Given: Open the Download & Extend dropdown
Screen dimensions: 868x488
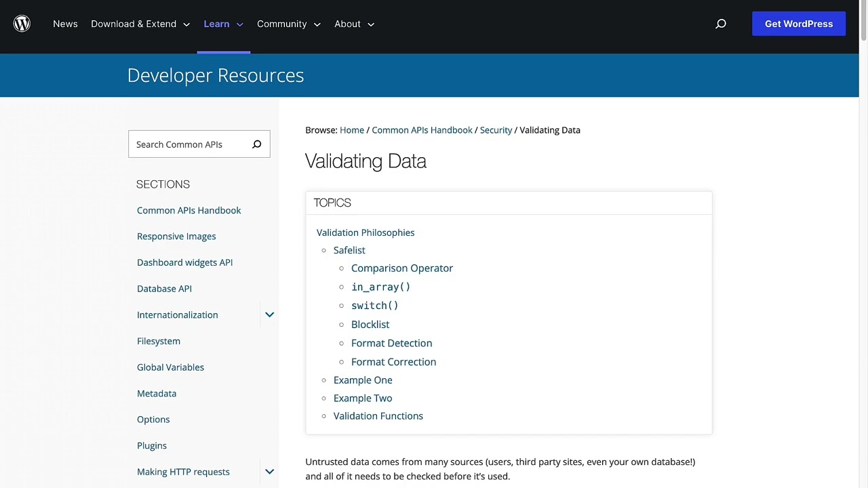Looking at the screenshot, I should pyautogui.click(x=140, y=24).
